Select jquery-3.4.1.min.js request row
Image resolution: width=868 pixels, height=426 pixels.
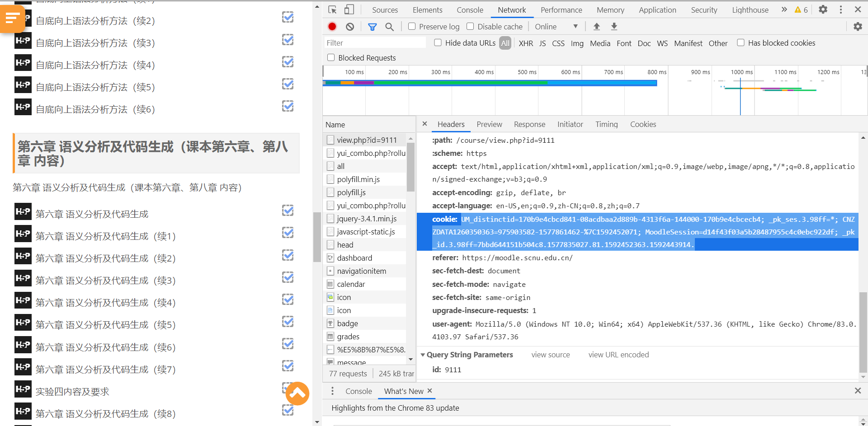coord(365,219)
